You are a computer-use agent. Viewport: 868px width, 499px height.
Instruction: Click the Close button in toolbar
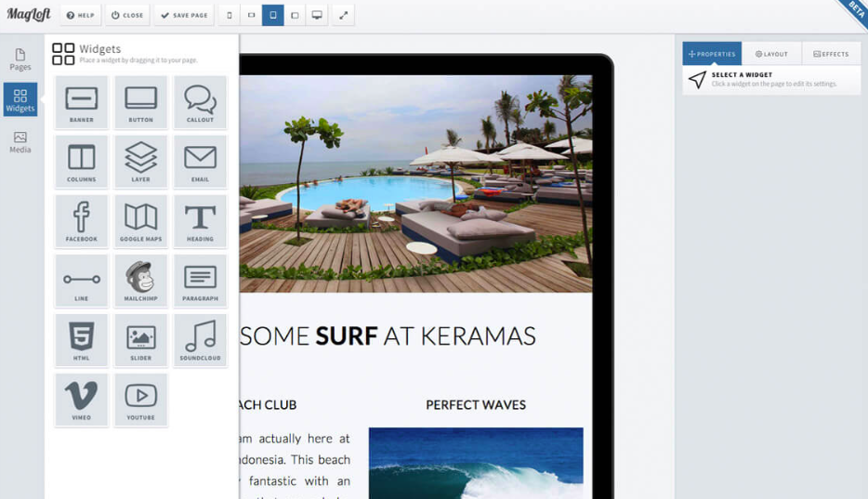pyautogui.click(x=127, y=16)
